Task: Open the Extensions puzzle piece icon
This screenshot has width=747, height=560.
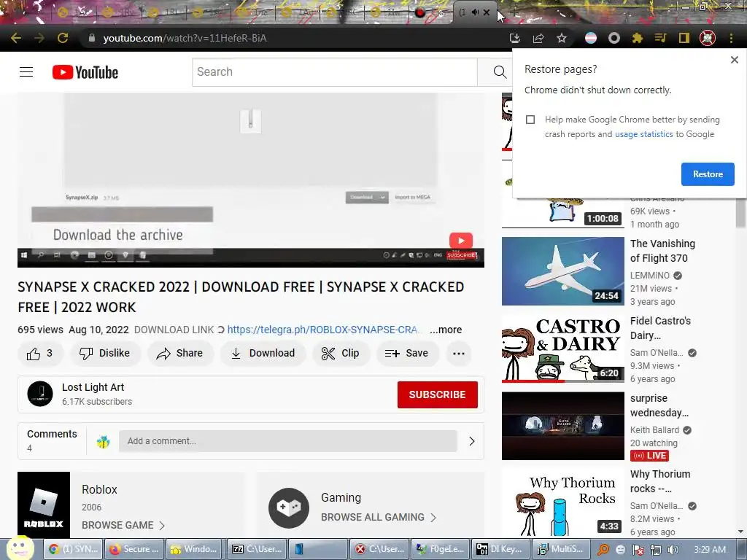Action: (x=638, y=38)
